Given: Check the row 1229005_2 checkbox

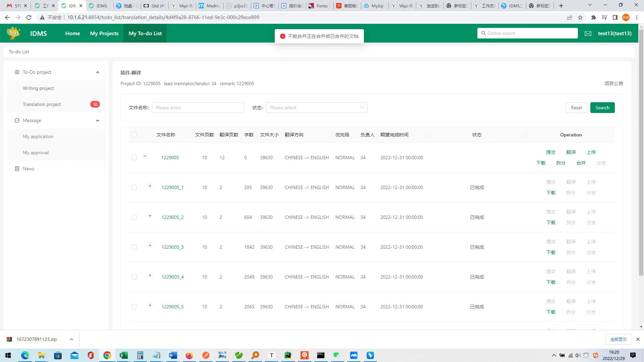Looking at the screenshot, I should [134, 217].
